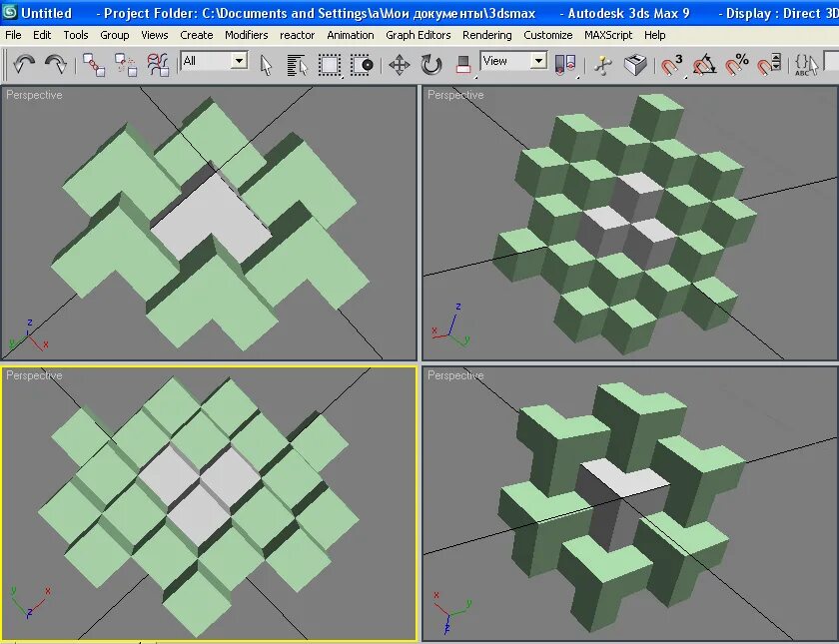
Task: Open the Rendering menu
Action: click(487, 35)
